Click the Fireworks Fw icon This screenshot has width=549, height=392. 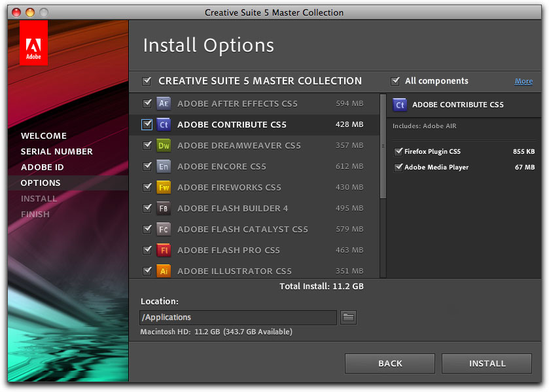[164, 187]
